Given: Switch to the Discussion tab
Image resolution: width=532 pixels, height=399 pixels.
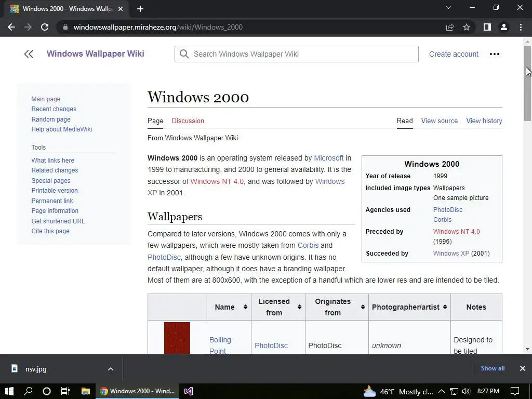Looking at the screenshot, I should pyautogui.click(x=188, y=121).
